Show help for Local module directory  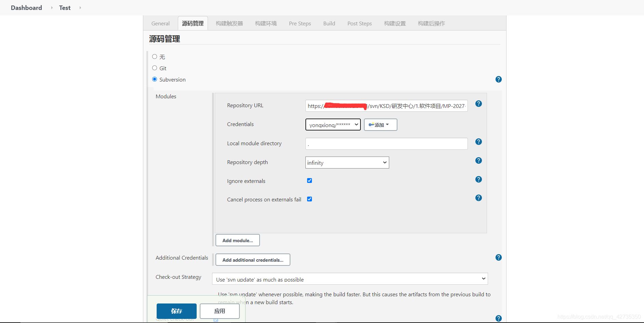(478, 142)
